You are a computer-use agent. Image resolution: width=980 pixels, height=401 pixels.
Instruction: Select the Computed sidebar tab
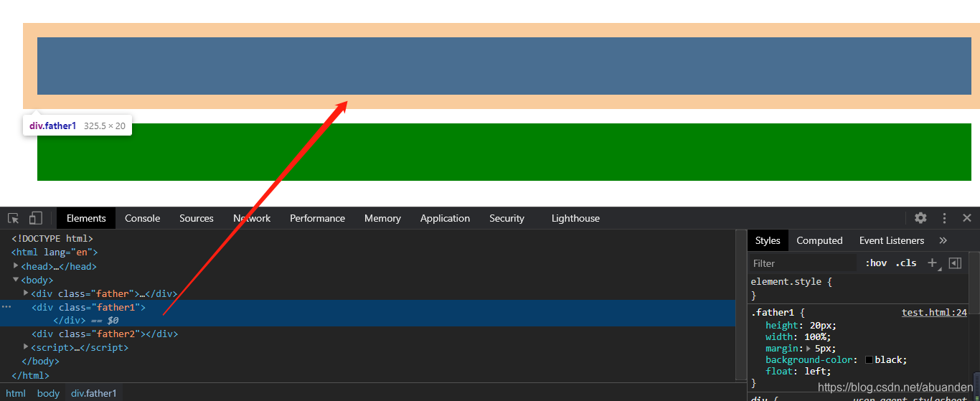819,240
